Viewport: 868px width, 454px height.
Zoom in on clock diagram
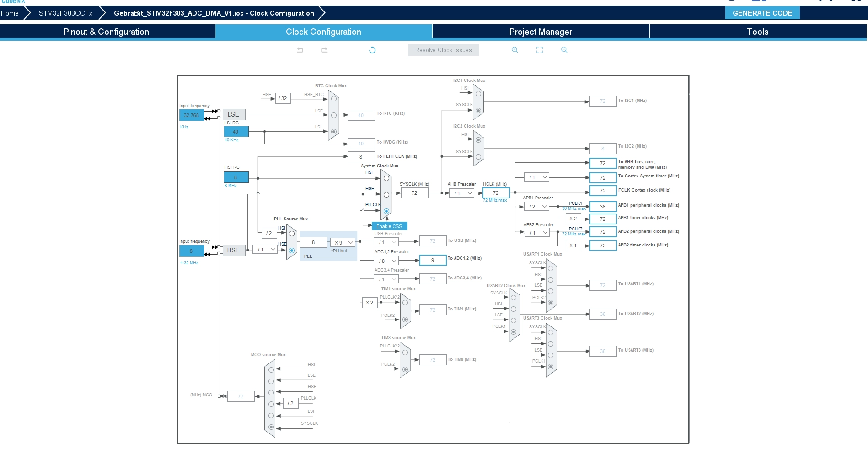click(515, 50)
